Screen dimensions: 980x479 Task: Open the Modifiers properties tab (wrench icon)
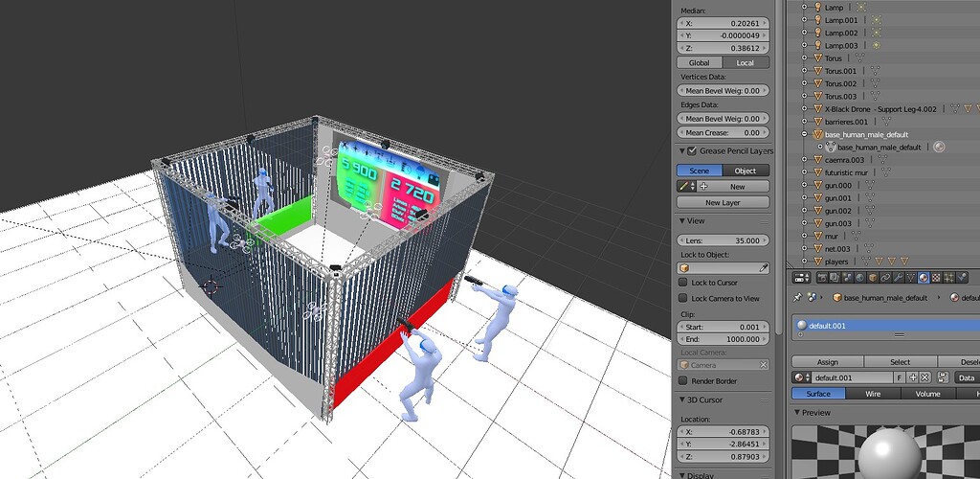[898, 278]
